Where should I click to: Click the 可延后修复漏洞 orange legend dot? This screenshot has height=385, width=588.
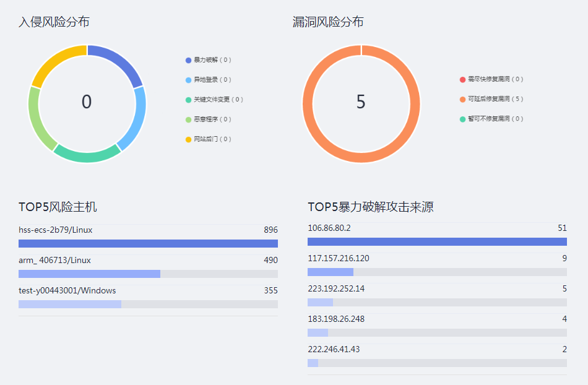[462, 99]
